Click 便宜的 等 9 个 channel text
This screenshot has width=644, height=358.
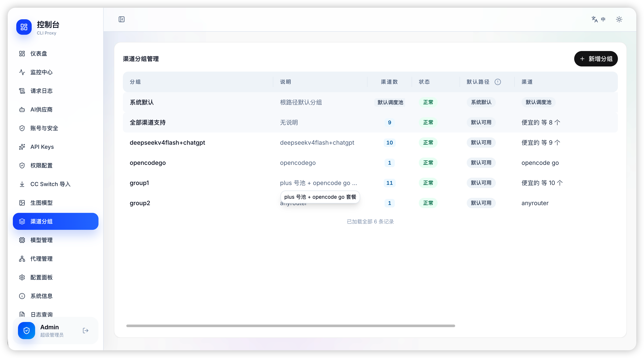[541, 143]
